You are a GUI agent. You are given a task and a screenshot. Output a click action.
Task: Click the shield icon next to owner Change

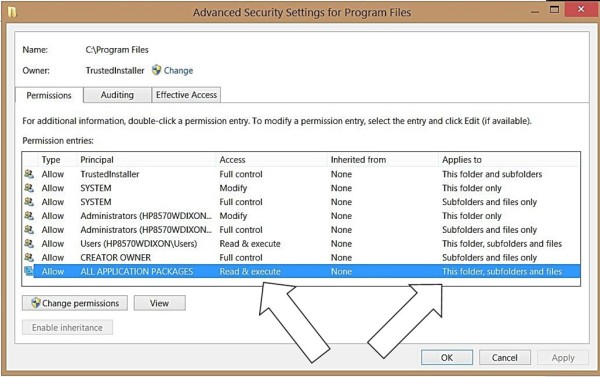156,70
